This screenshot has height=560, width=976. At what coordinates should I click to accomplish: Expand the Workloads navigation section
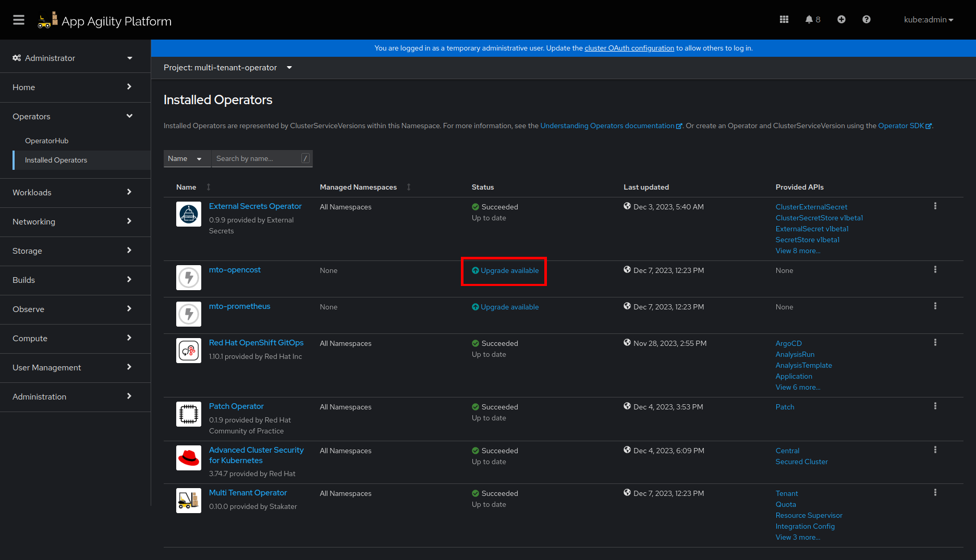(73, 193)
